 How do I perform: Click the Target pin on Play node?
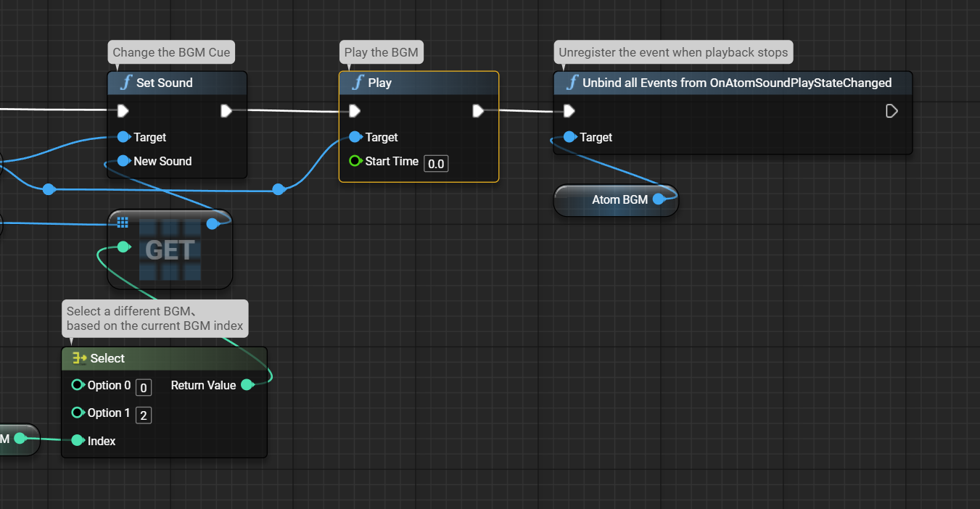(355, 137)
